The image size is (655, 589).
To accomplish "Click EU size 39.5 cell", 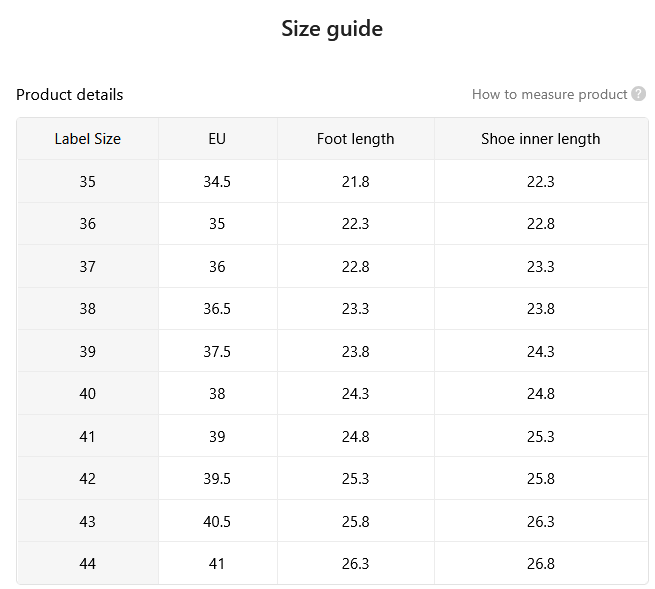I will pyautogui.click(x=217, y=478).
